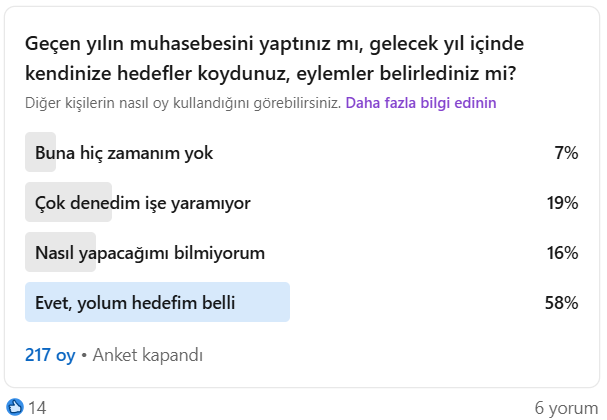Open the 6 yorum comments link
Viewport: 607px width, 420px height.
coord(566,408)
